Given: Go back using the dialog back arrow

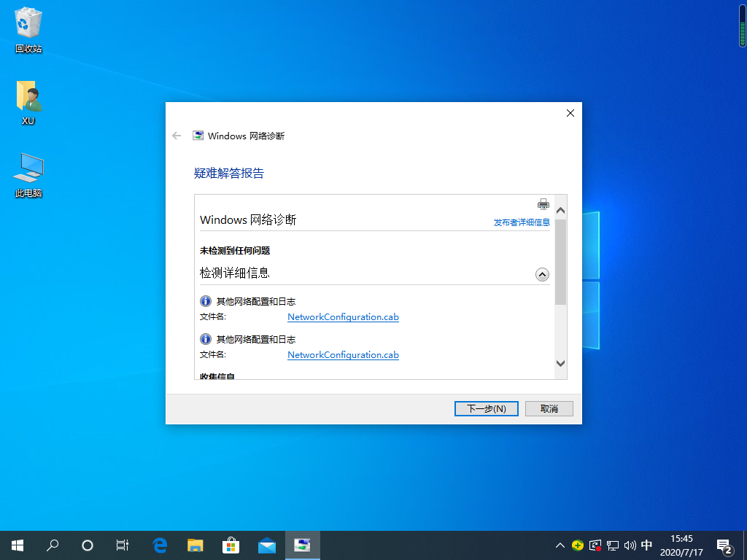Looking at the screenshot, I should tap(176, 135).
